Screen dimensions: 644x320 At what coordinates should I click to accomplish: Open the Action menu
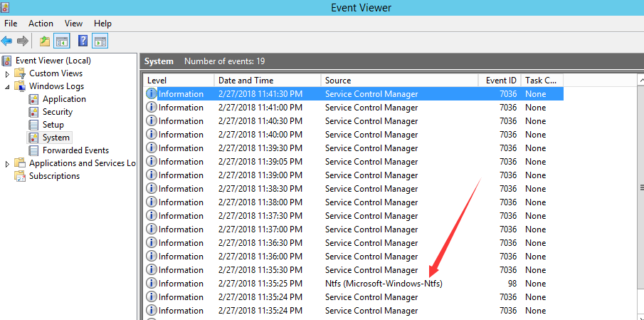(x=41, y=24)
